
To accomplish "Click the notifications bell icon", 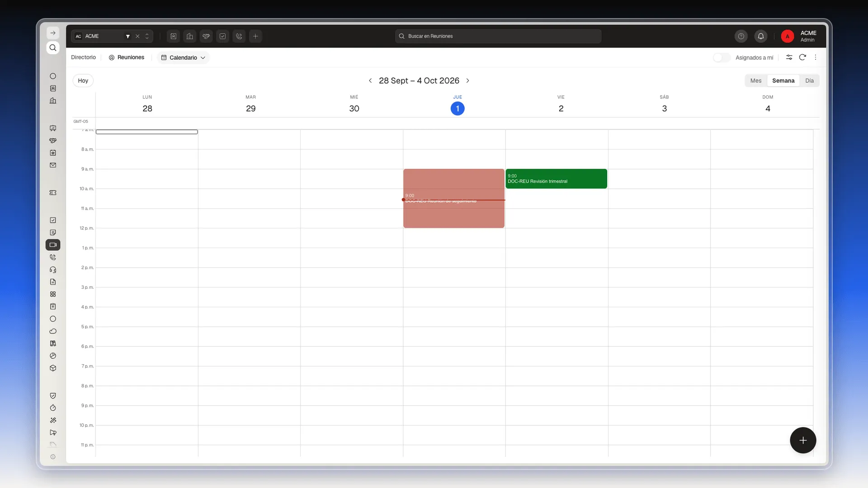I will (x=761, y=36).
